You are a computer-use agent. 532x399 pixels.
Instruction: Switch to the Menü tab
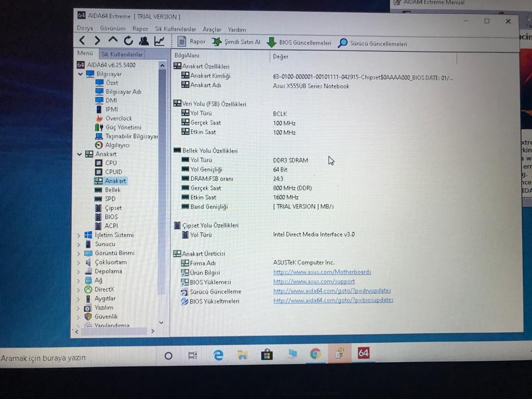click(x=85, y=54)
